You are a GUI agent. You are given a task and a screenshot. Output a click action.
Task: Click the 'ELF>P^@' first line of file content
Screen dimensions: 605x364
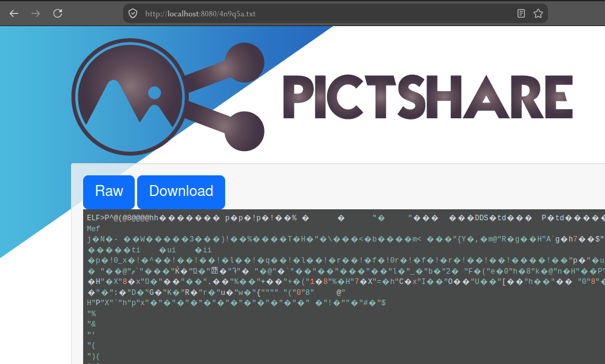(346, 218)
